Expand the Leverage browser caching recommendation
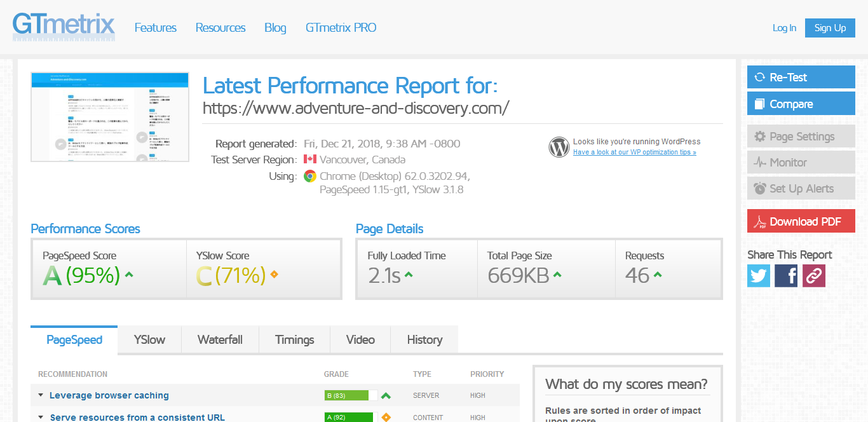 point(41,395)
